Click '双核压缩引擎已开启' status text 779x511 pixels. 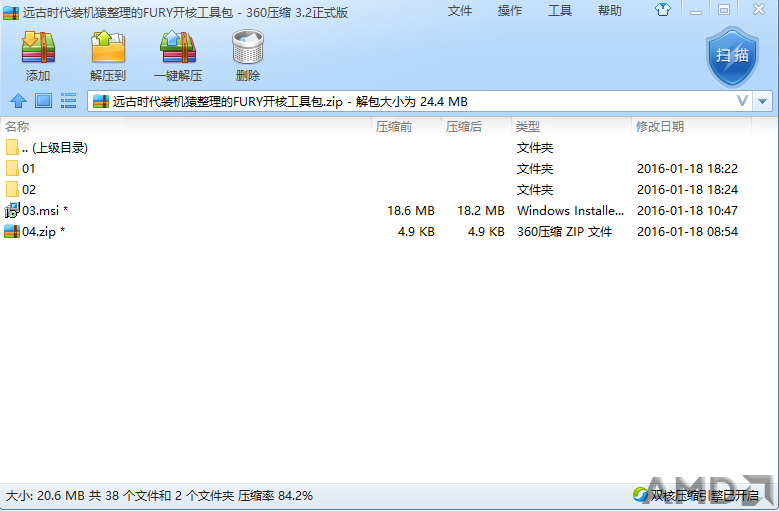[x=704, y=495]
